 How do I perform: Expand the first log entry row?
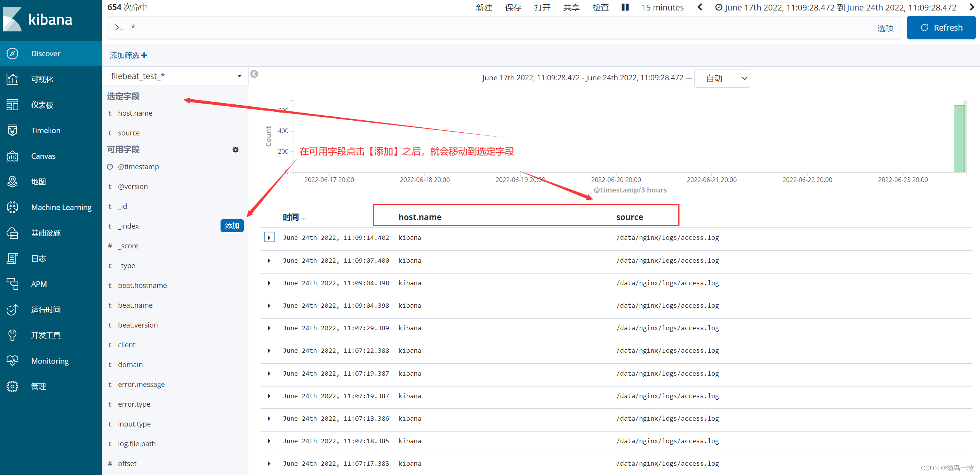[x=269, y=237]
